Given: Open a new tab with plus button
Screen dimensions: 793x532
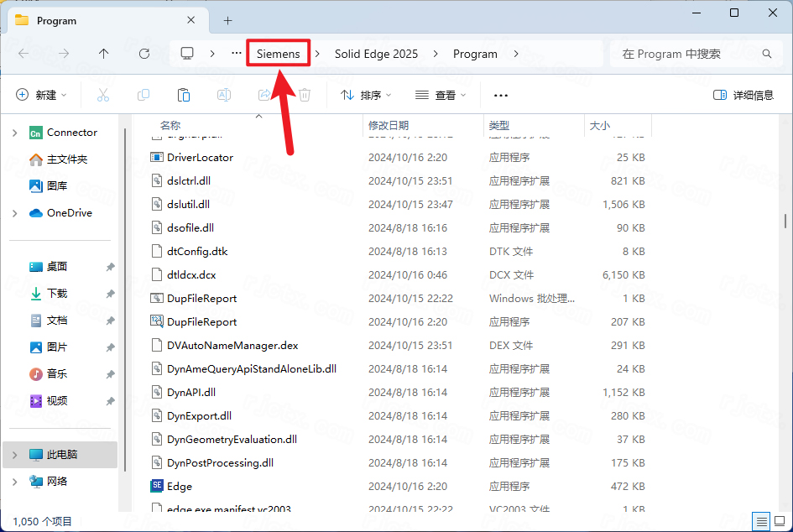Looking at the screenshot, I should (x=227, y=20).
